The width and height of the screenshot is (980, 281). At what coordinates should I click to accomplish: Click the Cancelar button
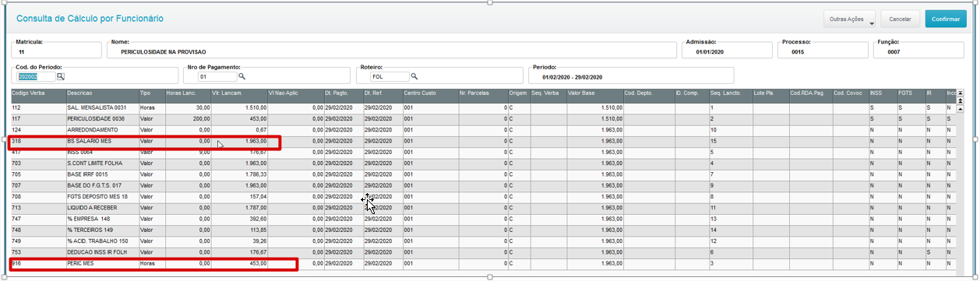901,19
